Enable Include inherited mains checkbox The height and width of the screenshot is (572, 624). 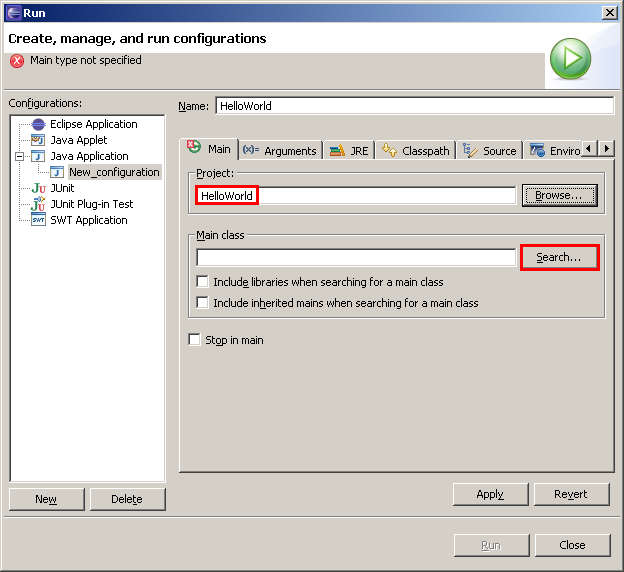pyautogui.click(x=203, y=302)
